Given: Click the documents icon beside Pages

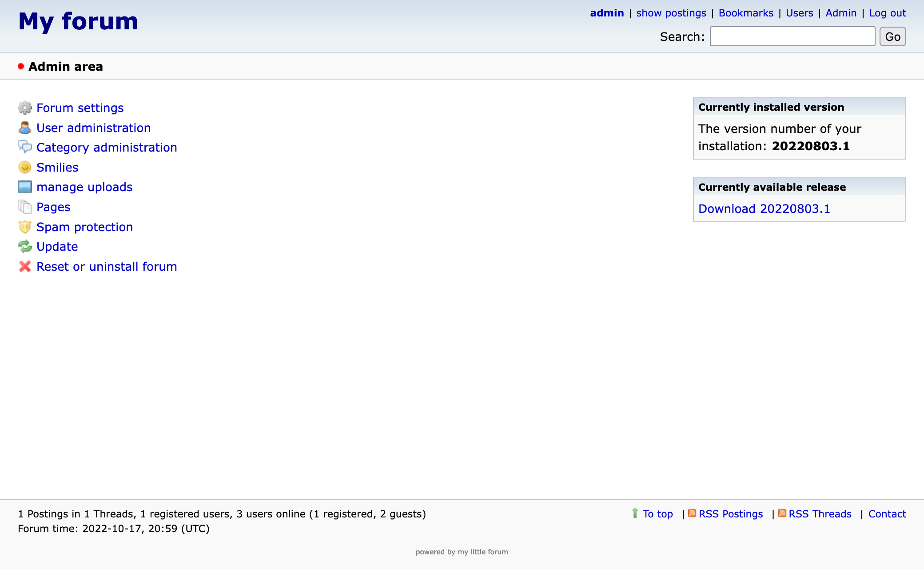Looking at the screenshot, I should 25,207.
